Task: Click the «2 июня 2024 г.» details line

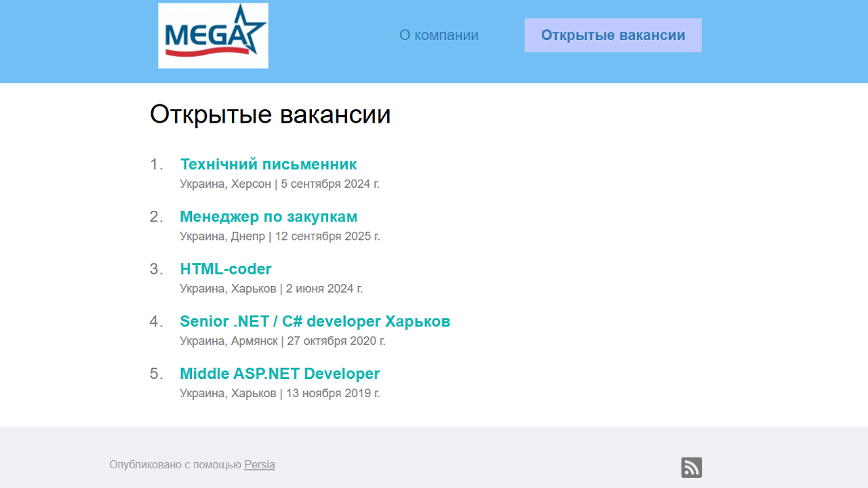Action: (324, 289)
